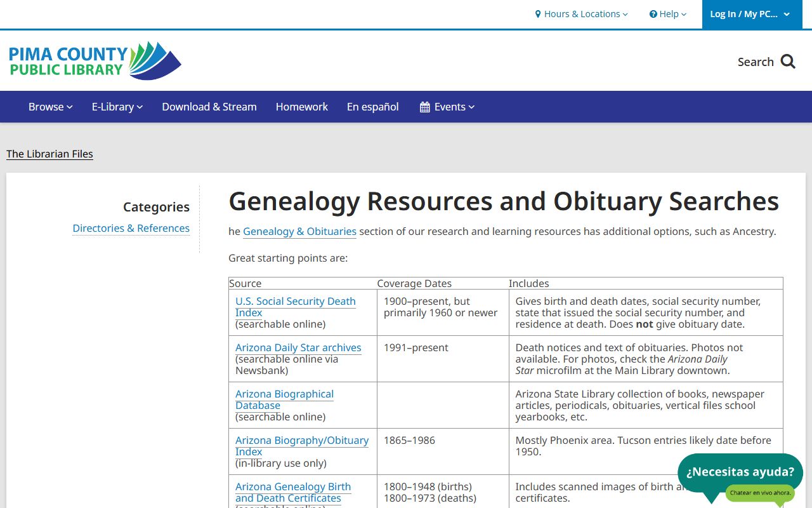Open Arizona Biography/Obituary Index link
This screenshot has width=812, height=508.
tap(302, 446)
